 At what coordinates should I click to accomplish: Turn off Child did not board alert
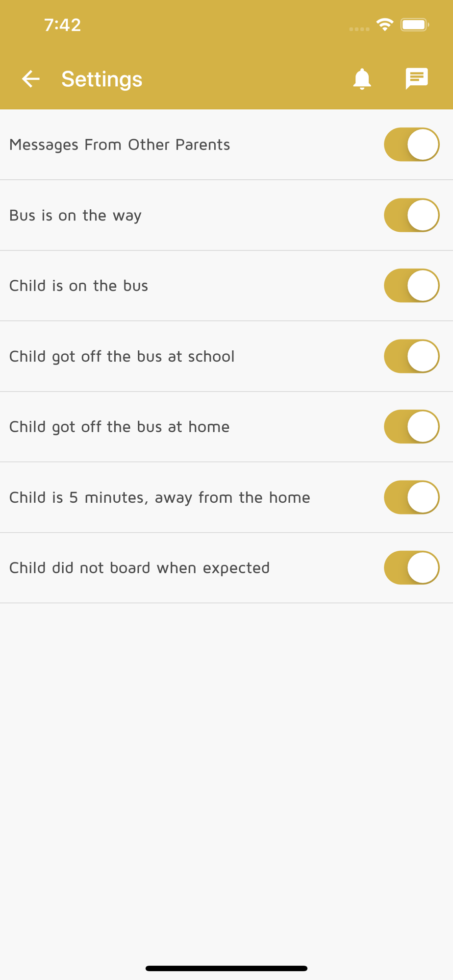412,568
